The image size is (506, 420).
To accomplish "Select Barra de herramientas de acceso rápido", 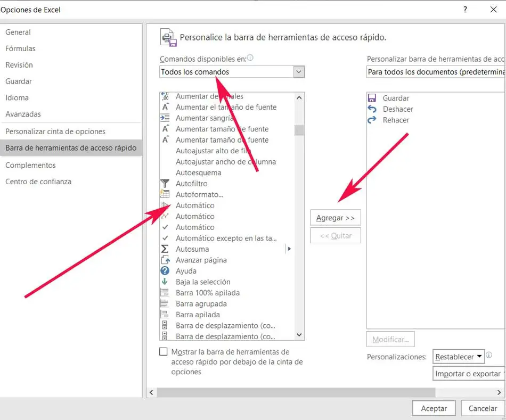I will point(71,148).
